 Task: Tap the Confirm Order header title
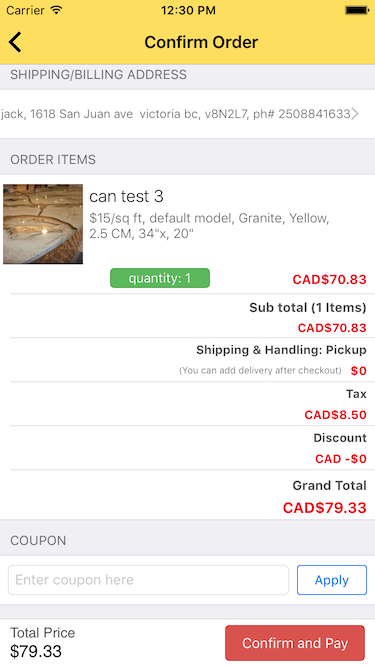201,42
